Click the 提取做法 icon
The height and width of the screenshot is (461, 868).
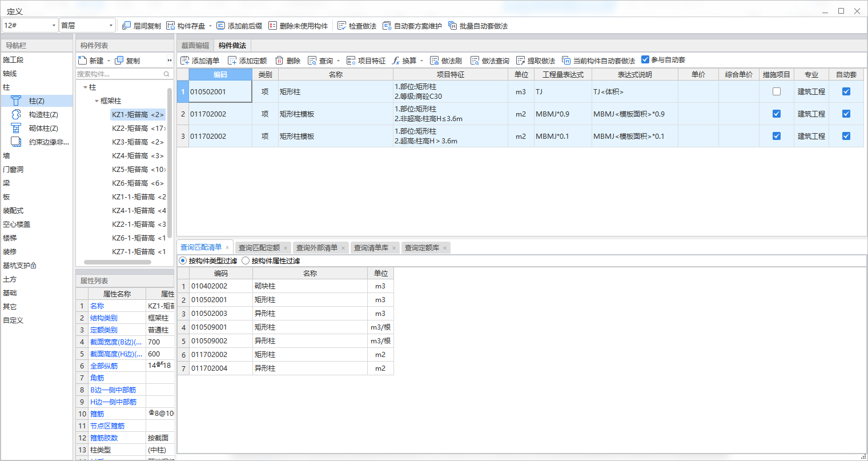[x=521, y=61]
